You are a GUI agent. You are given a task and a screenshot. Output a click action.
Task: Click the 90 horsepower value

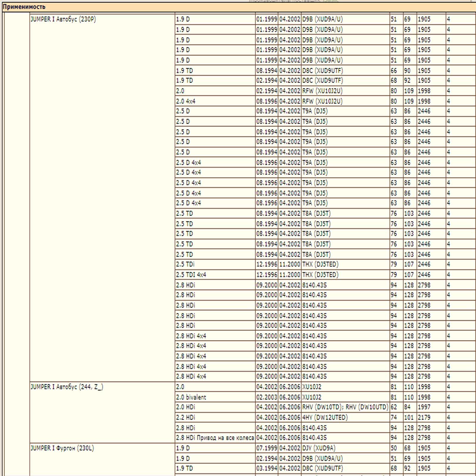pos(410,71)
